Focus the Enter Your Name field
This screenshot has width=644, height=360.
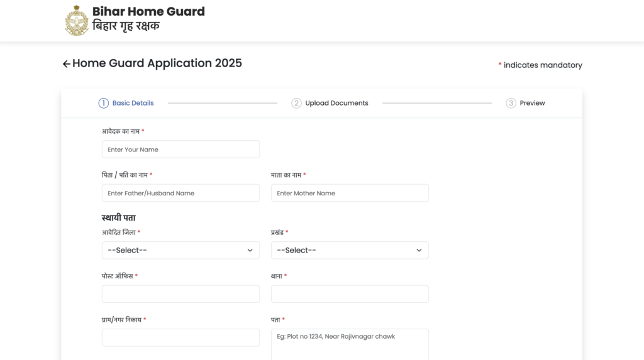[x=180, y=150]
